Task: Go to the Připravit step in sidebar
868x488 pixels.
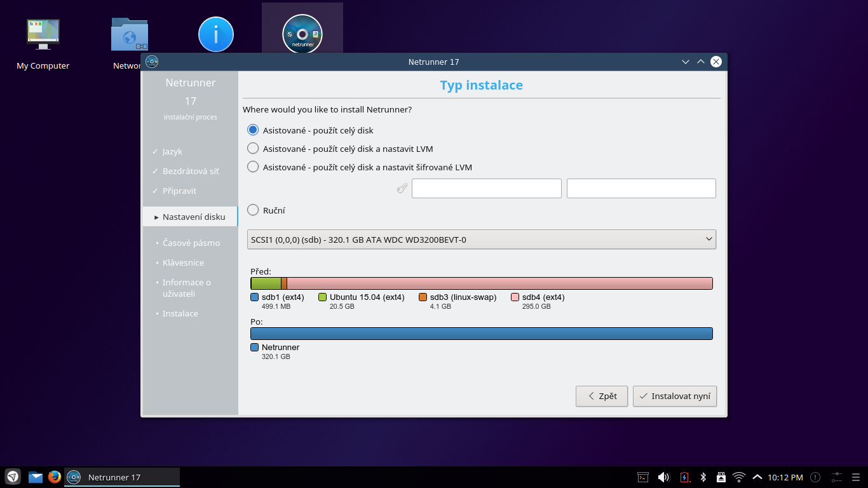Action: click(x=179, y=191)
